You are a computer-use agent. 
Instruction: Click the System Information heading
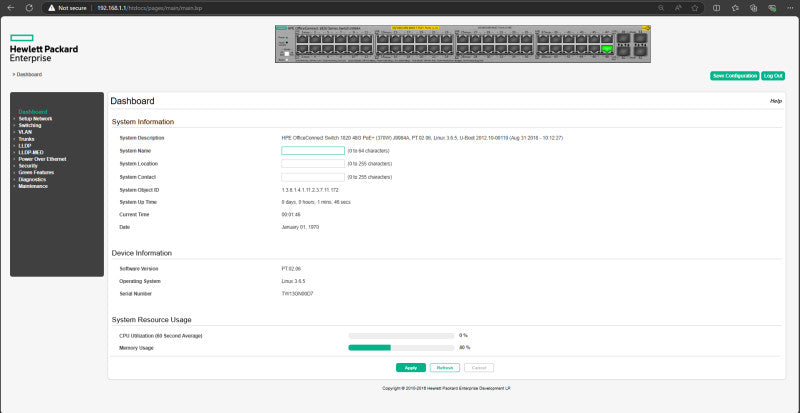[x=143, y=122]
